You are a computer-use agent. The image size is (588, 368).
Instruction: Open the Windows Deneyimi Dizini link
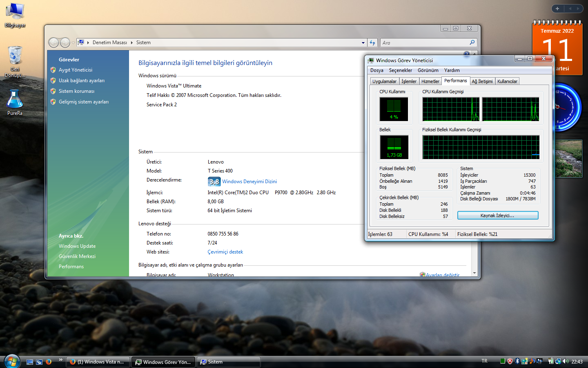(249, 182)
